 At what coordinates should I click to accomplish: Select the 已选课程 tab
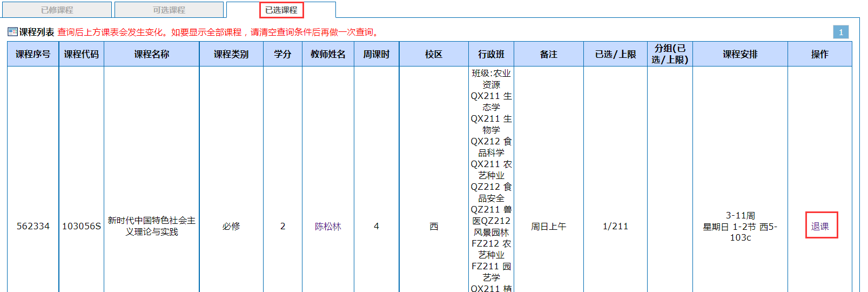point(281,10)
